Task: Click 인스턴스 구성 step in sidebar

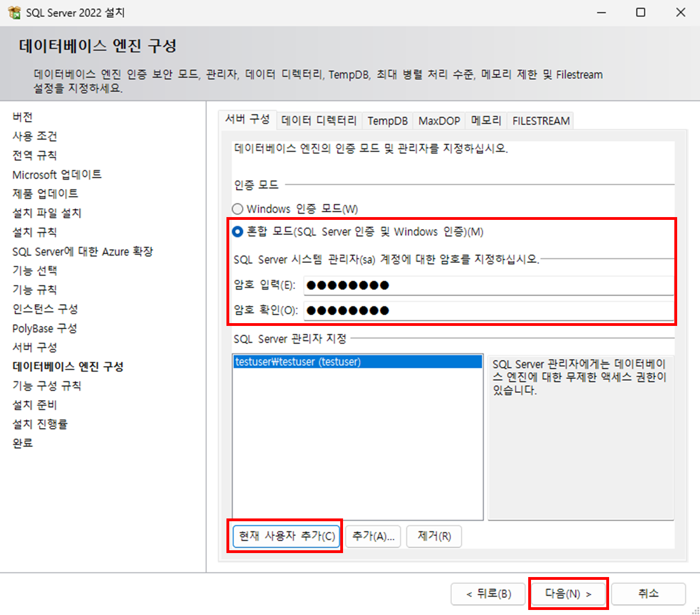Action: point(45,309)
